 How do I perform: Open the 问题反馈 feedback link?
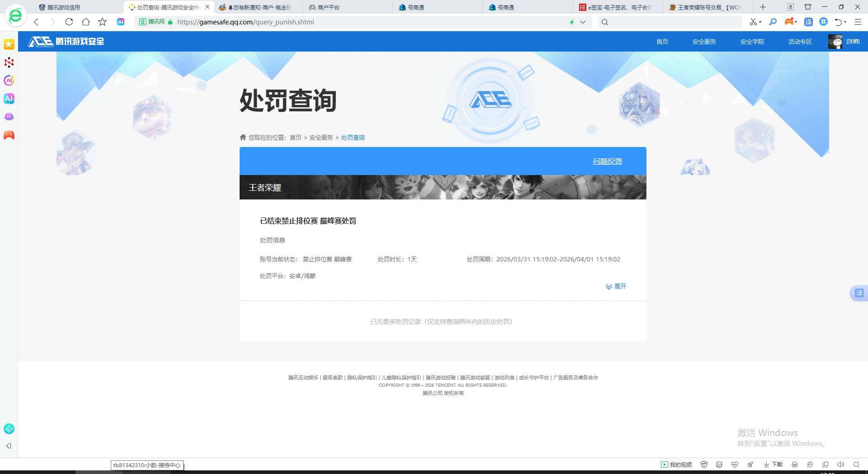607,161
